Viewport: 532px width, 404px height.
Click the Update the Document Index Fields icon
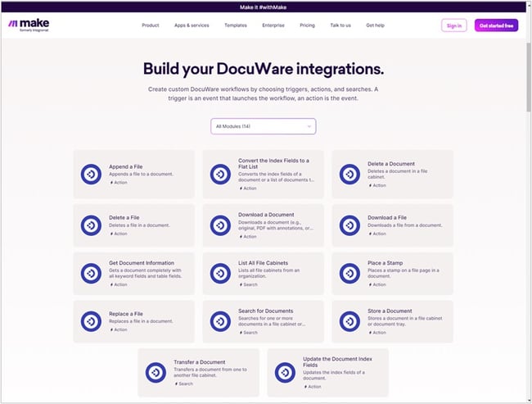[x=285, y=373]
